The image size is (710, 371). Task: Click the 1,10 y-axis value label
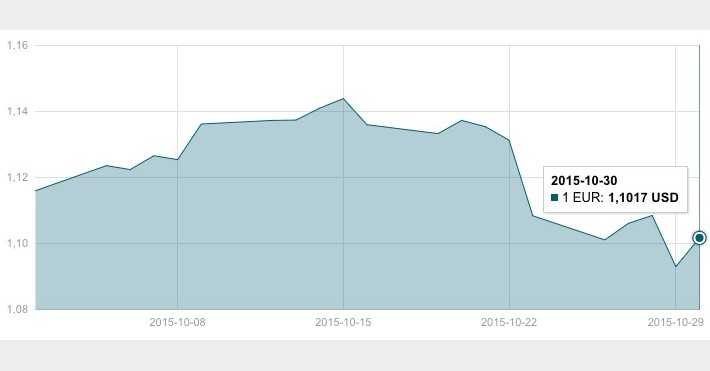click(x=18, y=244)
